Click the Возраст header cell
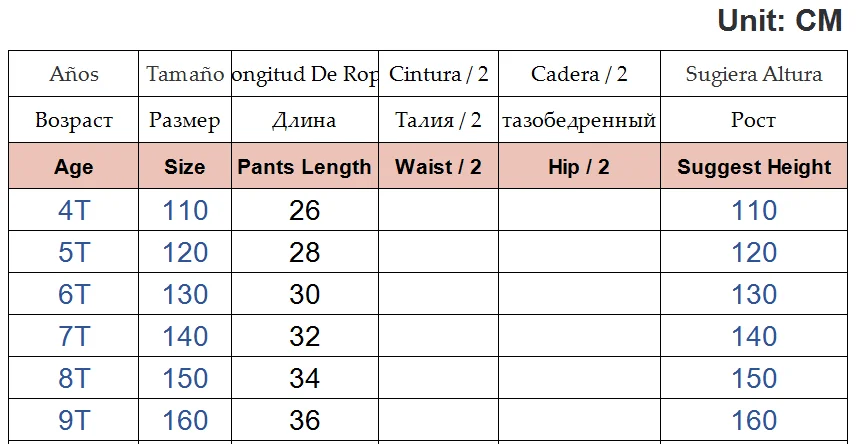856x444 pixels. tap(74, 121)
